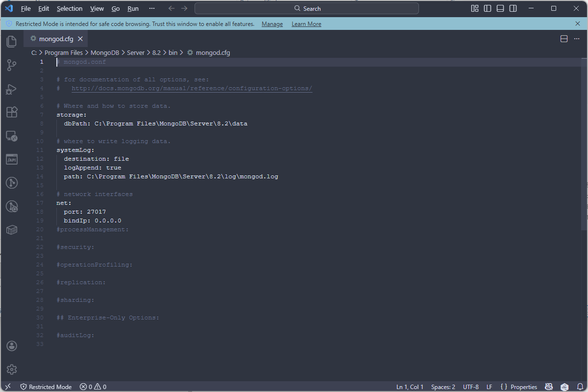Open the Git search circle icon in activity bar
Viewport: 588px width, 392px height.
12,206
